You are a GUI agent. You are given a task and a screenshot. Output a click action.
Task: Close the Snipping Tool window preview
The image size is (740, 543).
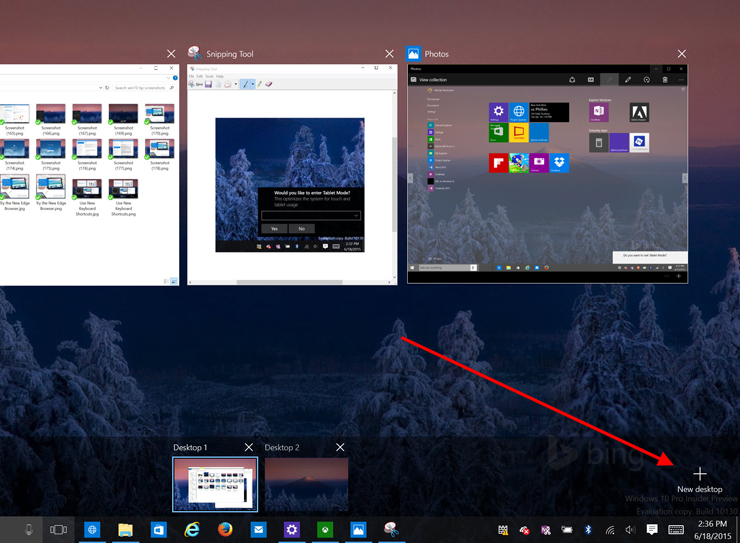tap(390, 54)
